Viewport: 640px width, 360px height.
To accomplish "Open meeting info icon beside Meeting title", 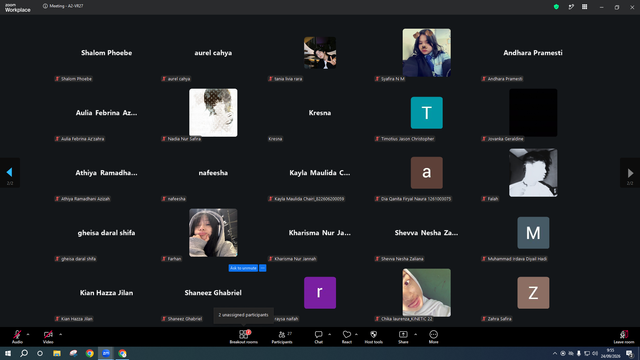I will point(45,6).
